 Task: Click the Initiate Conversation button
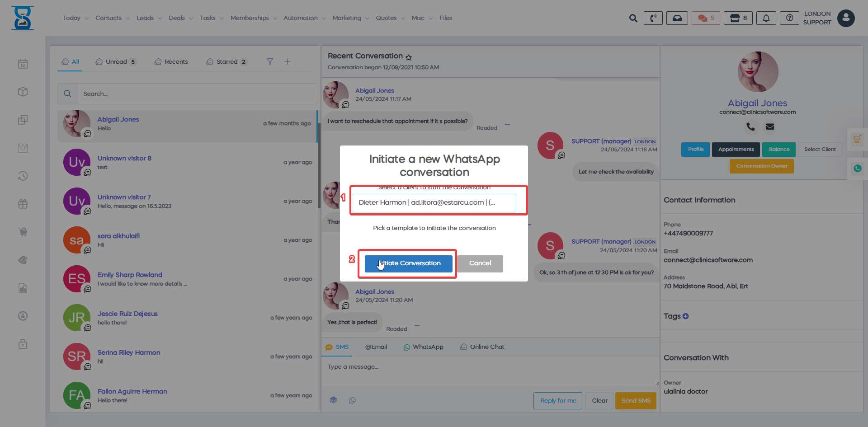pos(408,263)
